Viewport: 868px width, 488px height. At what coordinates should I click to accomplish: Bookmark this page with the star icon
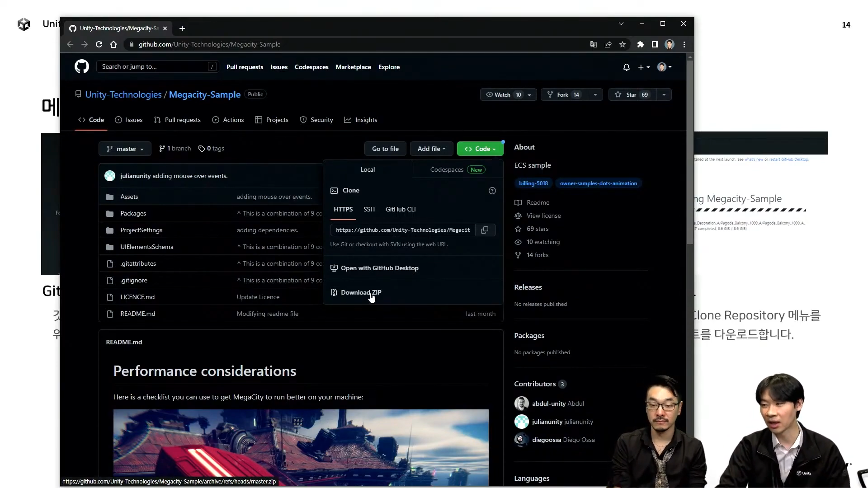click(x=623, y=44)
